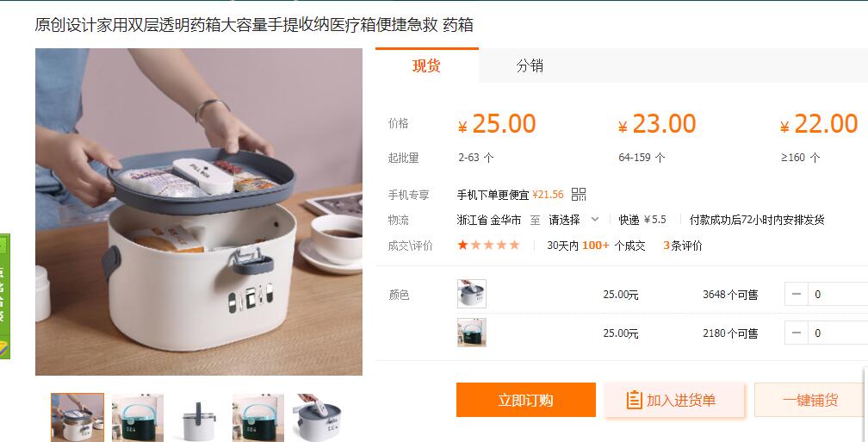Viewport: 868px width, 442px height.
Task: Decrease quantity for first color option
Action: point(796,294)
